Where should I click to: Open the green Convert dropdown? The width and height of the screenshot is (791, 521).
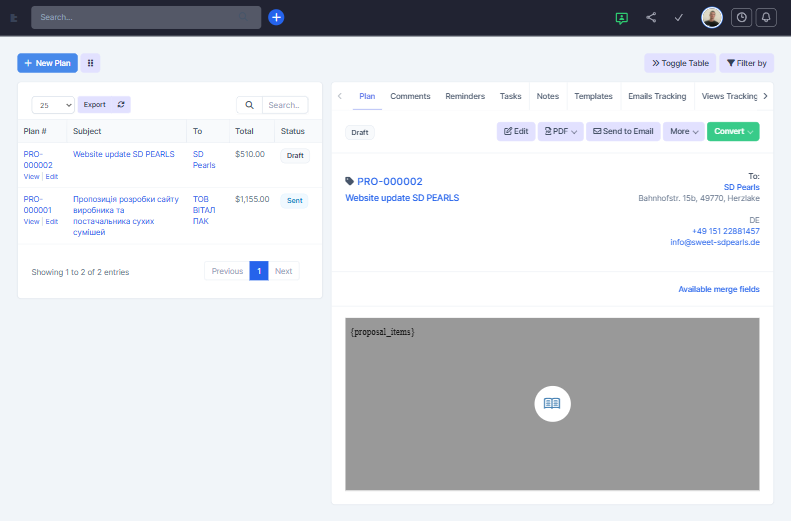pyautogui.click(x=733, y=131)
